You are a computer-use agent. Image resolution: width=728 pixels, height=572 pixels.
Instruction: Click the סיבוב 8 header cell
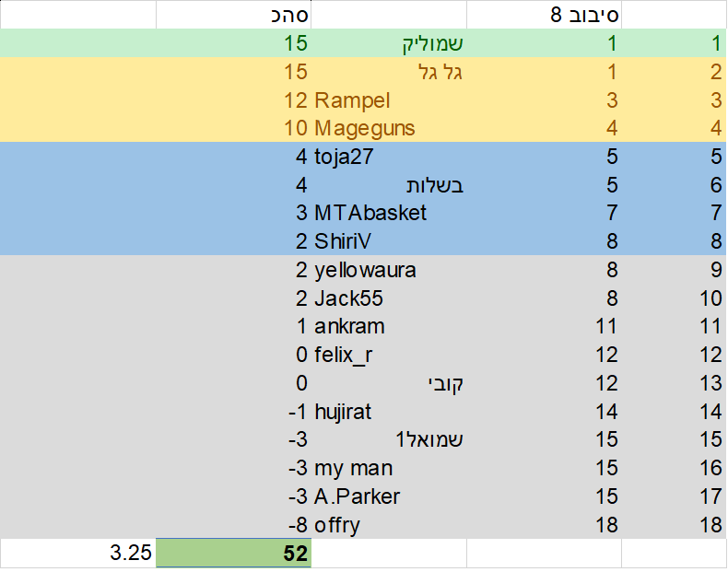pyautogui.click(x=544, y=15)
